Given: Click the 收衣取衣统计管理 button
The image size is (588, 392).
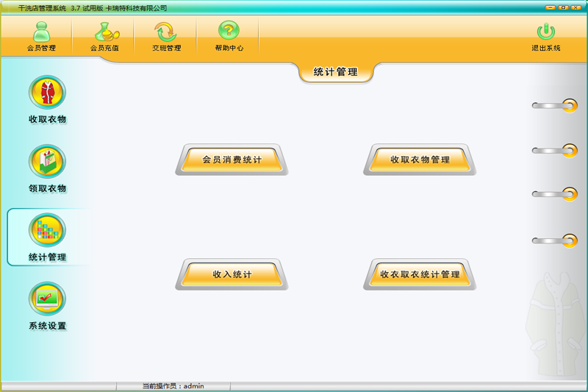Looking at the screenshot, I should pyautogui.click(x=420, y=274).
